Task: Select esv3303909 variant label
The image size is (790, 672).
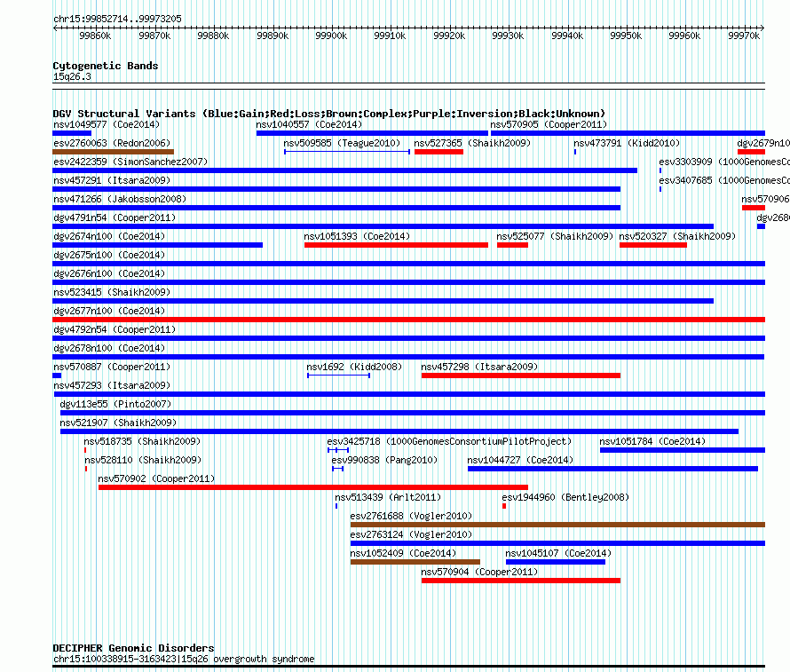Action: [724, 162]
